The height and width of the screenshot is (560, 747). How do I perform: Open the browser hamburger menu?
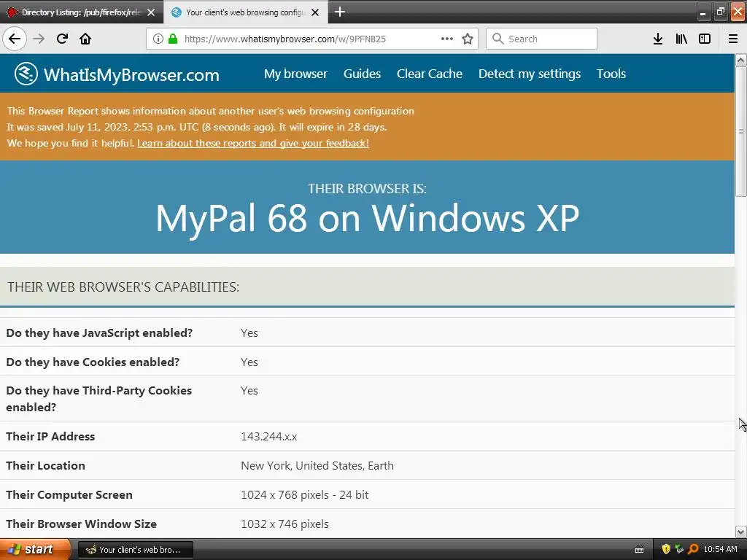(x=733, y=39)
